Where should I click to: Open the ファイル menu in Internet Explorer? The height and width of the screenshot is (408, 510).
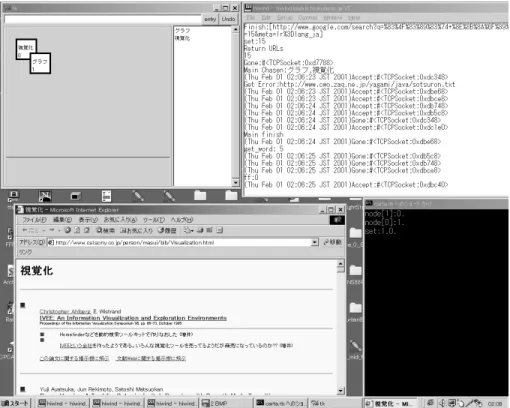click(34, 220)
